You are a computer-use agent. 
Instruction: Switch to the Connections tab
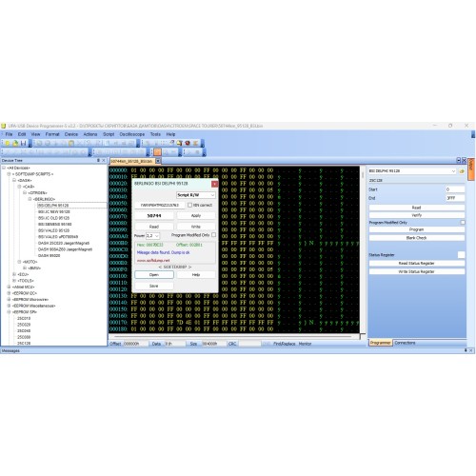coord(405,343)
